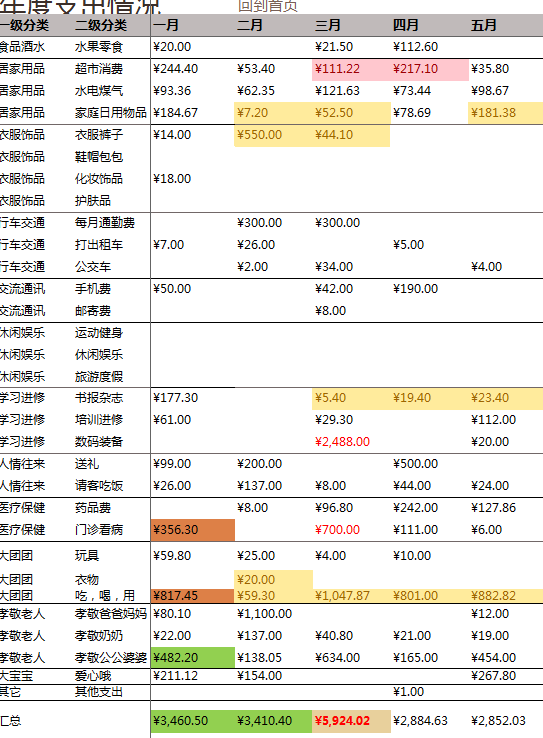Screen dimensions: 543x738
Task: Select the 一月 column header
Action: point(166,25)
